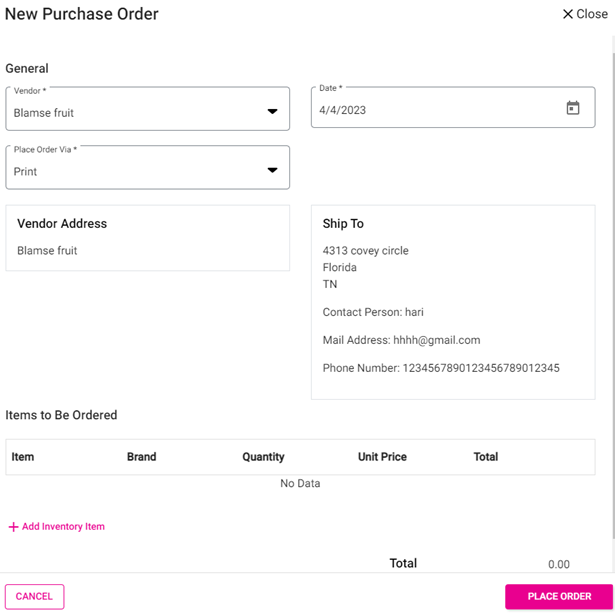Image resolution: width=615 pixels, height=615 pixels.
Task: Click the No Data table row
Action: pyautogui.click(x=300, y=484)
